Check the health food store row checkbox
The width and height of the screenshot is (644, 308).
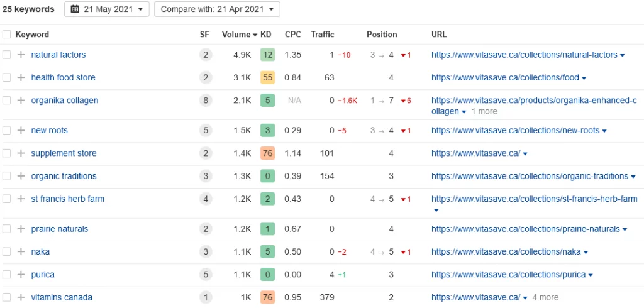(x=6, y=77)
